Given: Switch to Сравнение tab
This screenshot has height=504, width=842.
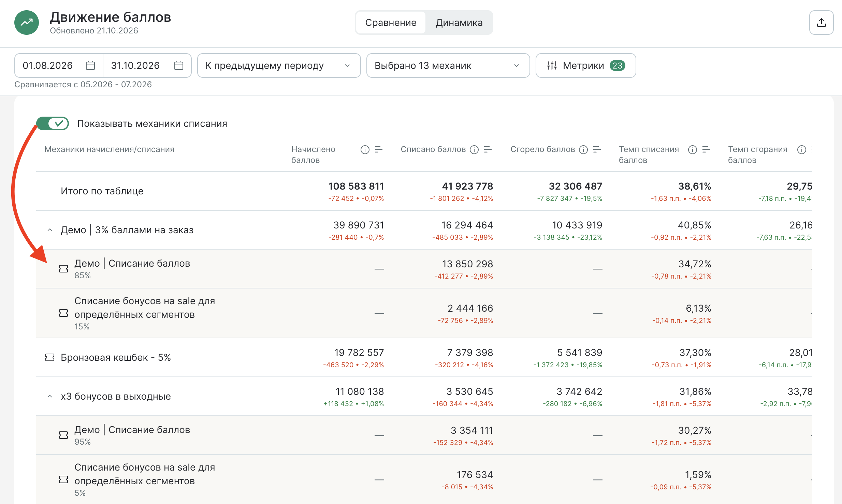Looking at the screenshot, I should 391,23.
